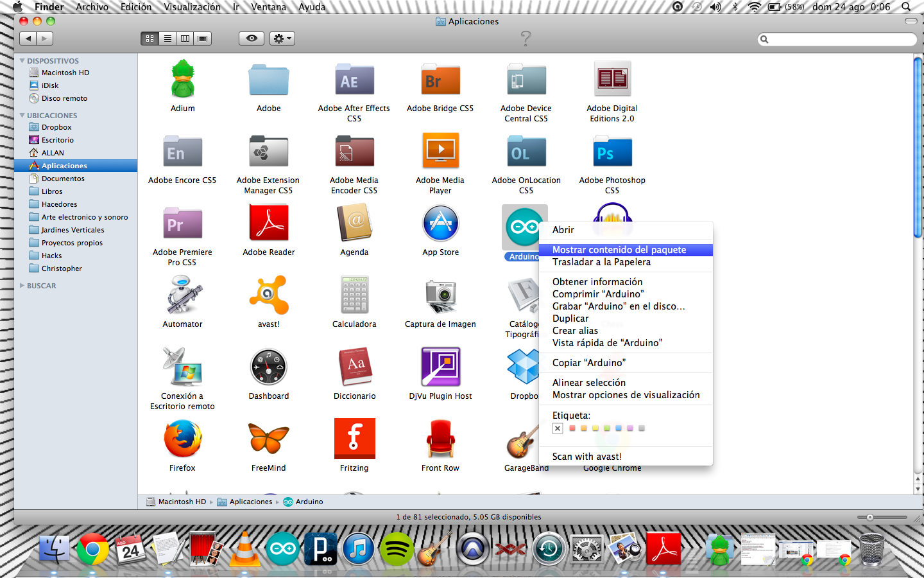This screenshot has width=924, height=578.
Task: Open the action gear dropdown menu
Action: [282, 39]
